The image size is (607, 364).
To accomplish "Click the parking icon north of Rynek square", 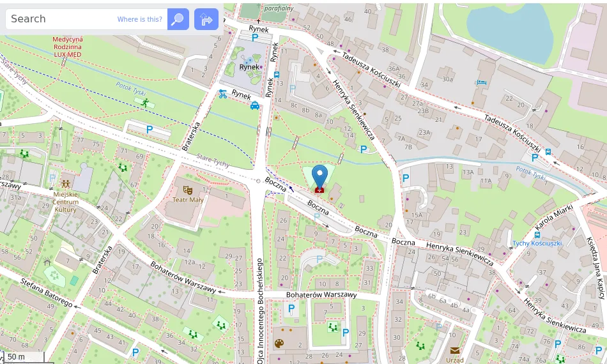I will pyautogui.click(x=255, y=38).
